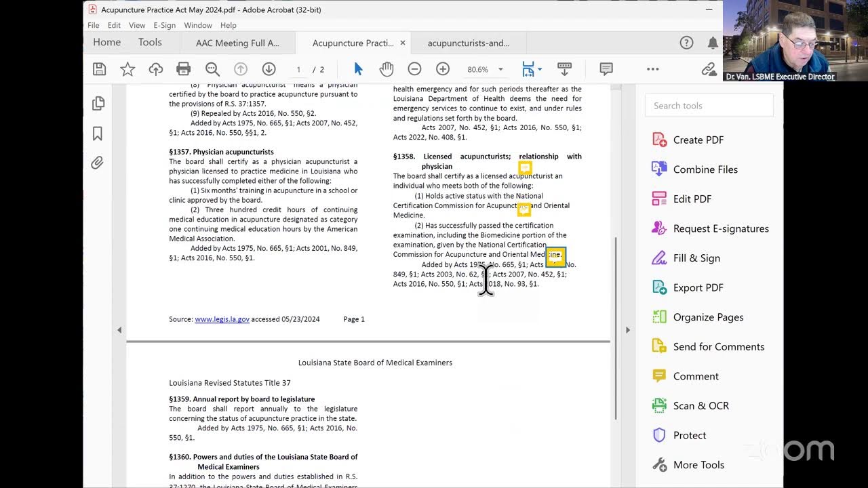
Task: Print the document via the printer icon
Action: pos(184,69)
